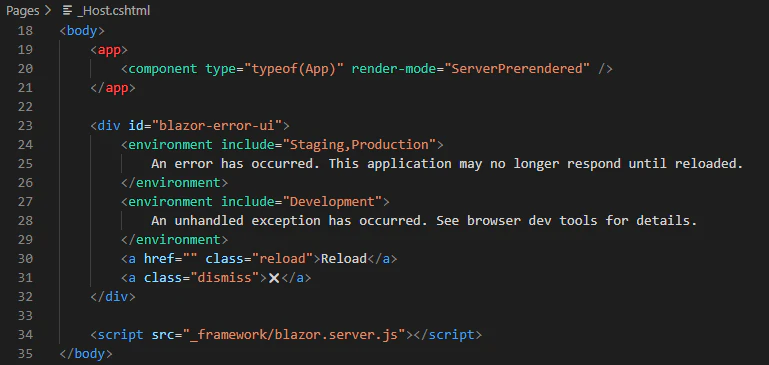Click line number 23 in the gutter
The height and width of the screenshot is (365, 769).
click(25, 126)
